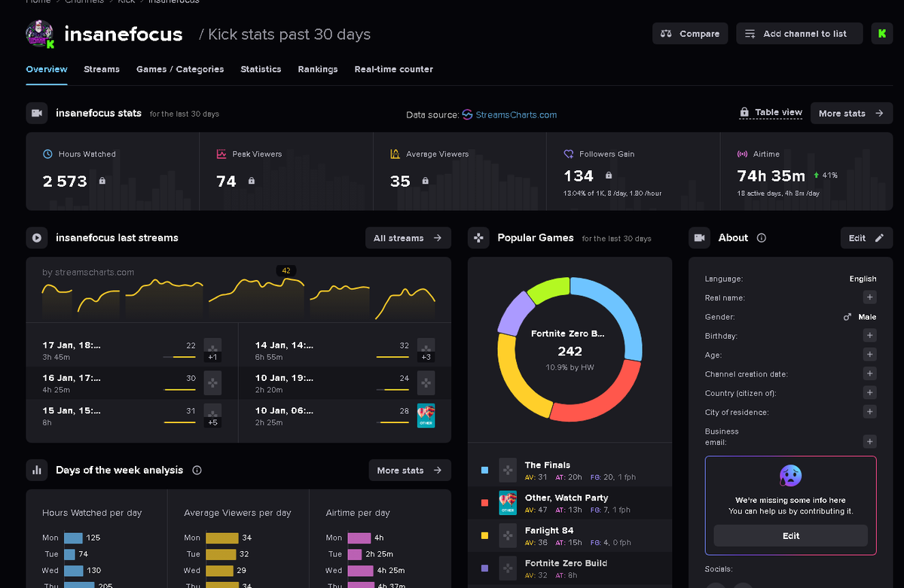The width and height of the screenshot is (904, 588).
Task: Click The Finals game icon
Action: [x=508, y=471]
